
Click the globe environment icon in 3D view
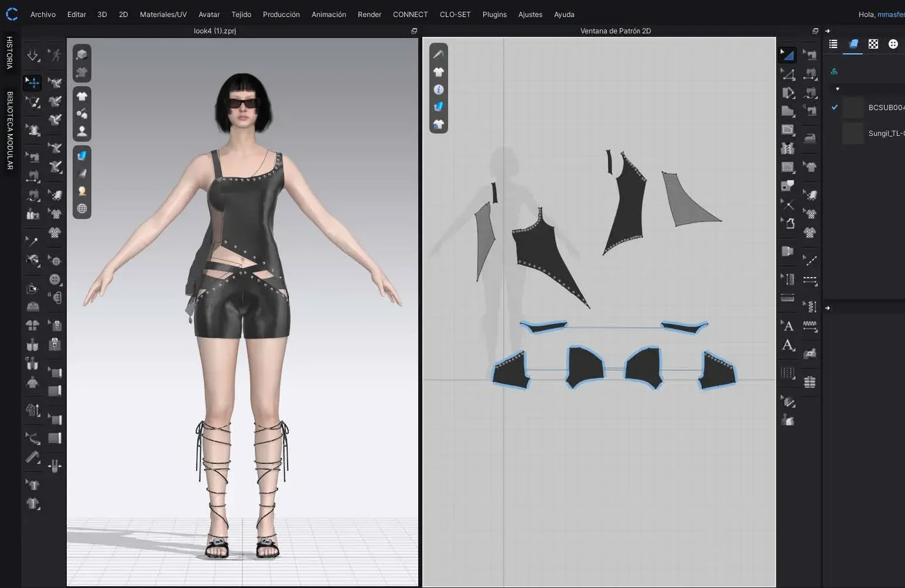tap(82, 208)
